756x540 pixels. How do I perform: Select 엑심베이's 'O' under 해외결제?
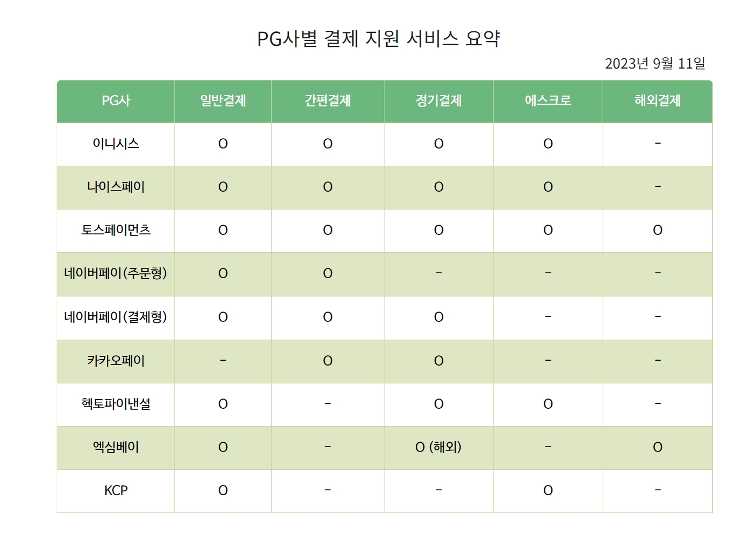(x=658, y=448)
